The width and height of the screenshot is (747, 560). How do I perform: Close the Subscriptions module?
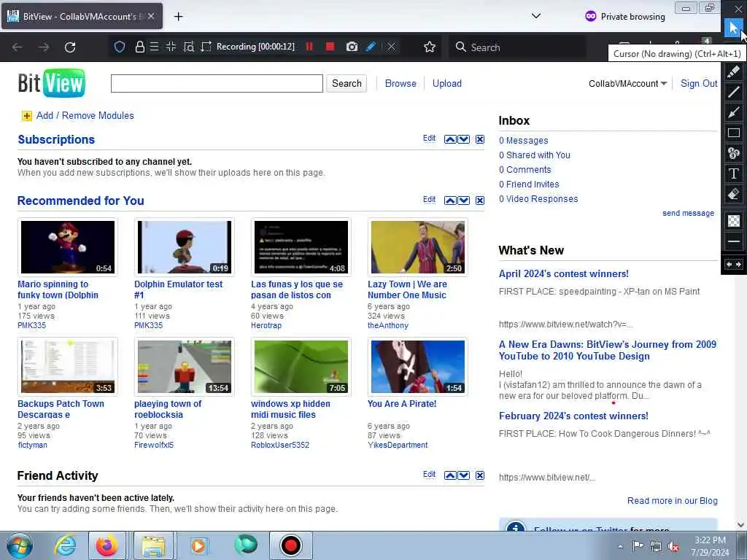coord(480,139)
